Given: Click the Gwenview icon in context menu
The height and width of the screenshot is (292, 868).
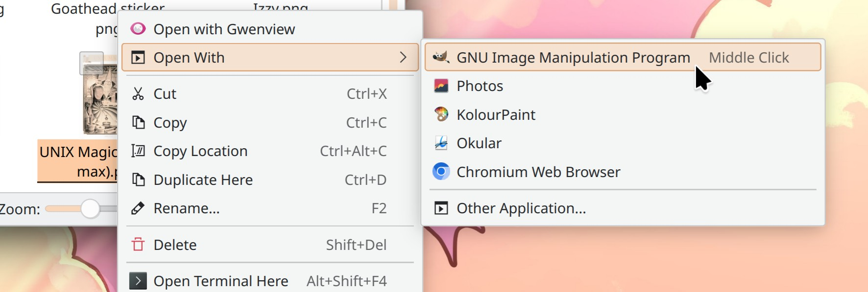Looking at the screenshot, I should (x=138, y=29).
